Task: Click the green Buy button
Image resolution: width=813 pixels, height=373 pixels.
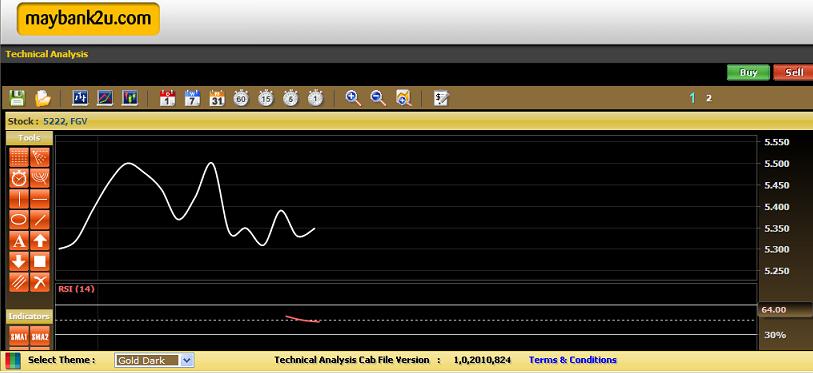Action: click(x=748, y=73)
